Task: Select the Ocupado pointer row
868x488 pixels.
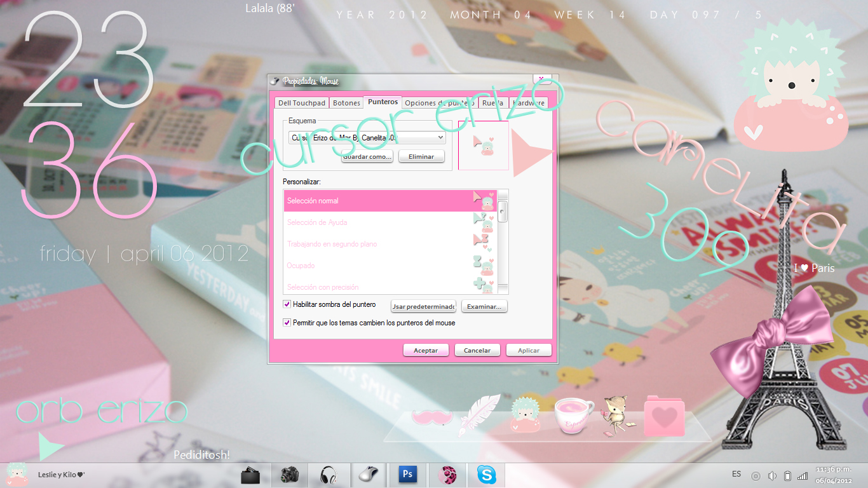Action: 390,266
